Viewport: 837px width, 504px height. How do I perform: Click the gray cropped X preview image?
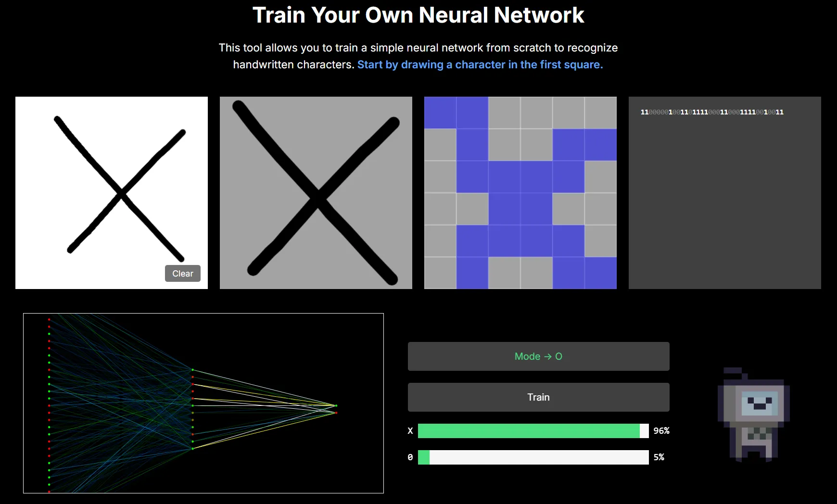316,192
